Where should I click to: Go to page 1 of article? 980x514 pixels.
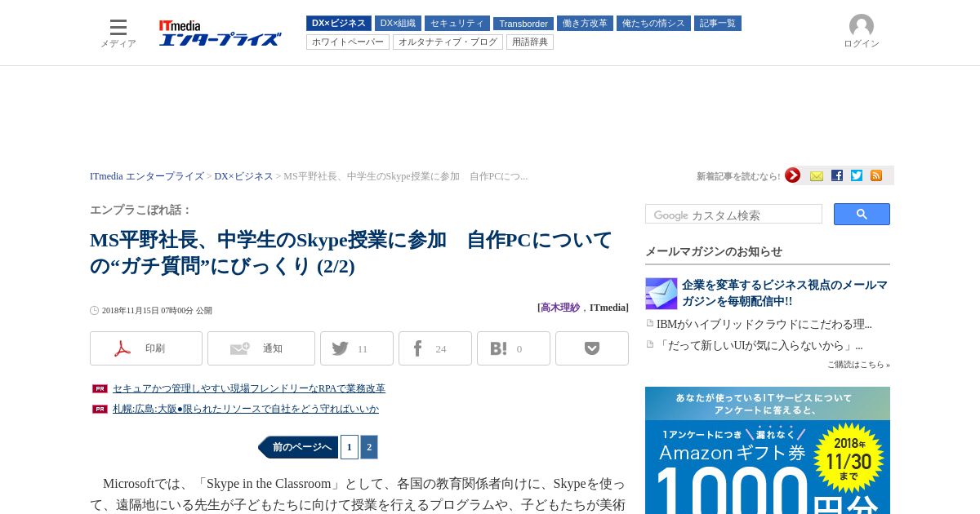pyautogui.click(x=350, y=447)
